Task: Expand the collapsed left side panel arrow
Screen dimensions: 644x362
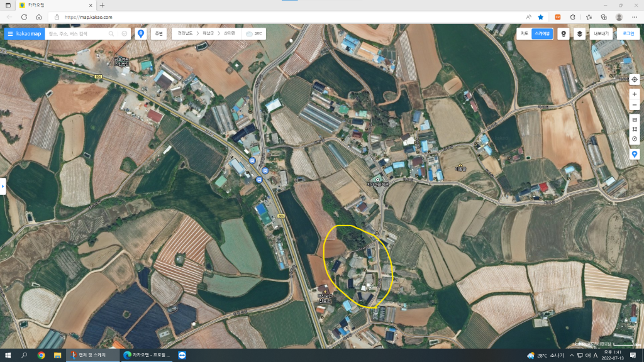Action: click(3, 186)
